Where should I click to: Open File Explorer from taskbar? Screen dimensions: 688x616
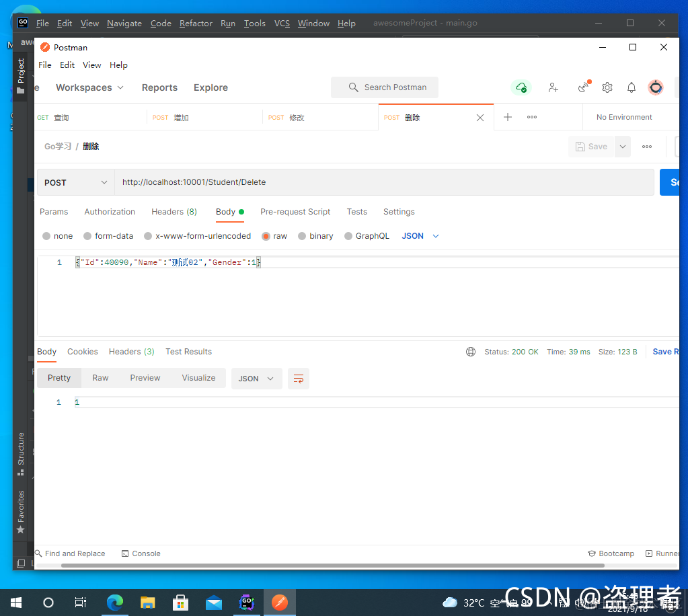(148, 603)
